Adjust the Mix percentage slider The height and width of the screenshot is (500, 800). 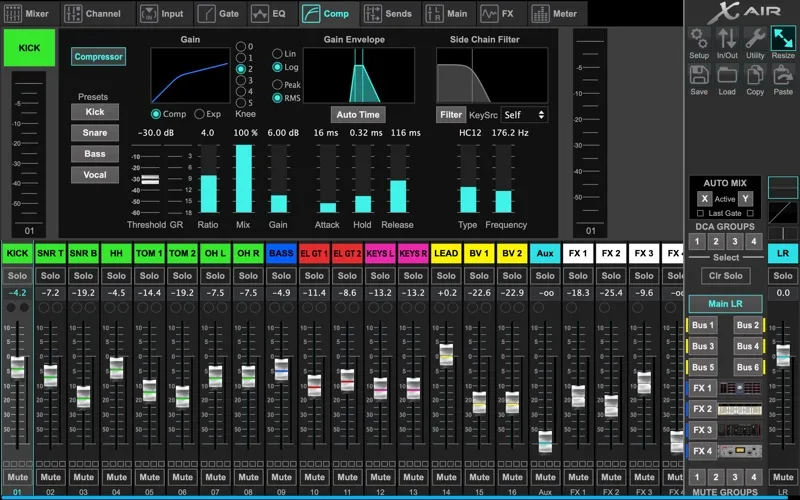tap(243, 179)
